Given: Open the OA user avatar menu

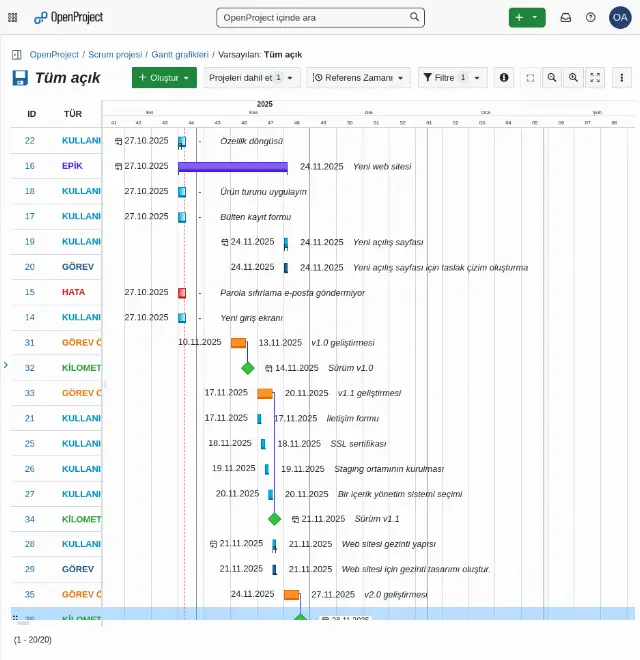Looking at the screenshot, I should click(x=620, y=17).
